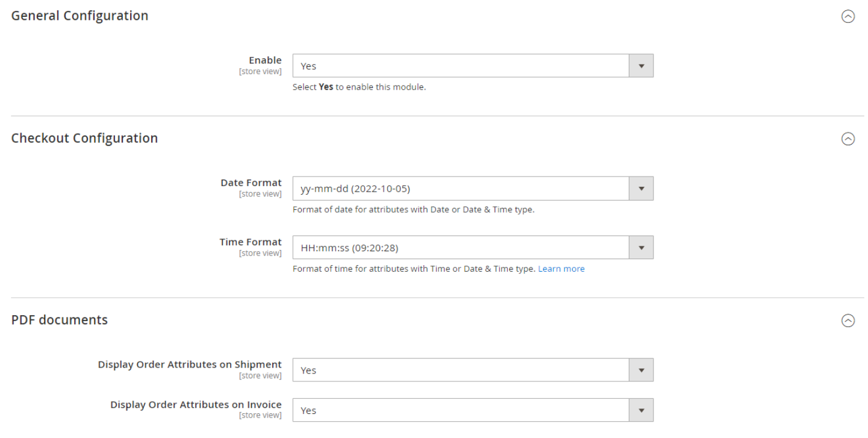Screen dimensions: 868x438
Task: Collapse PDF documents section via circle chevron icon
Action: click(x=848, y=321)
